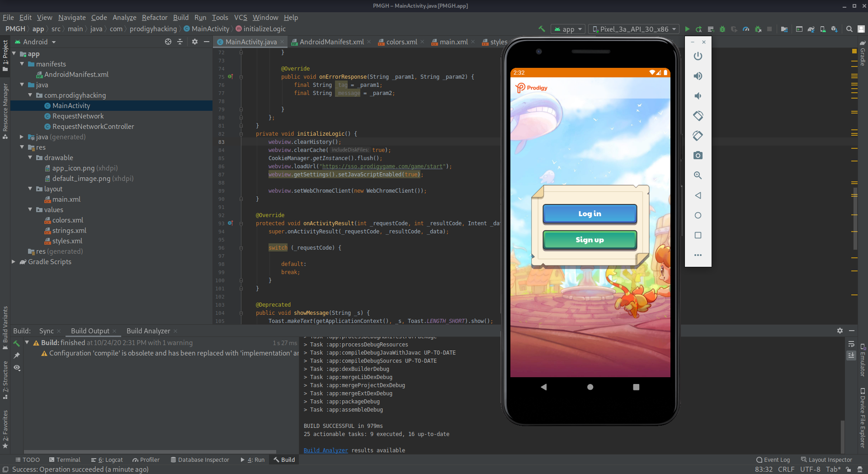This screenshot has height=474, width=868.
Task: Sync project with Gradle files
Action: coord(810,28)
